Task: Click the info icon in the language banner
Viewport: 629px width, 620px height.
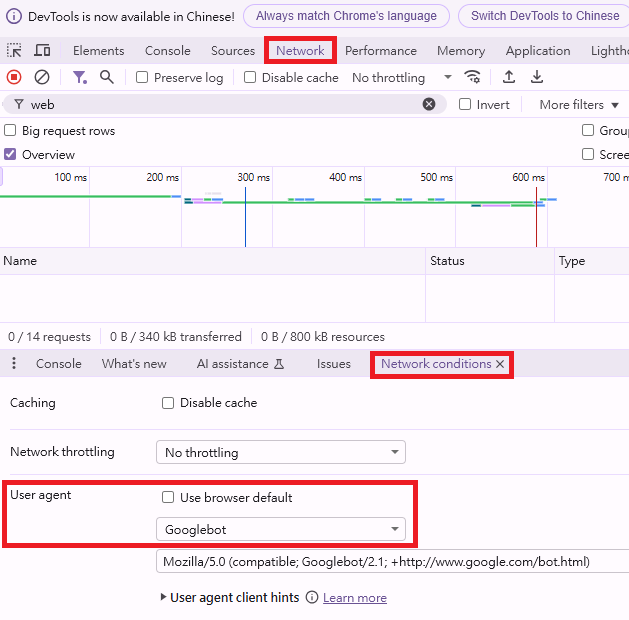Action: (14, 16)
